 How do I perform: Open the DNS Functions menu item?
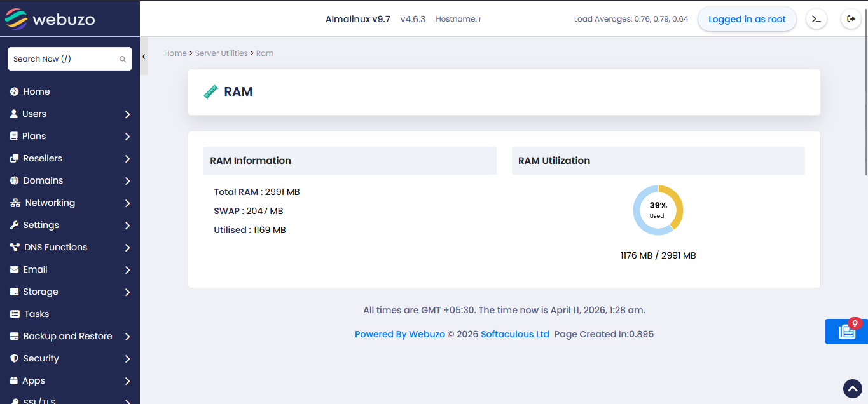coord(55,247)
